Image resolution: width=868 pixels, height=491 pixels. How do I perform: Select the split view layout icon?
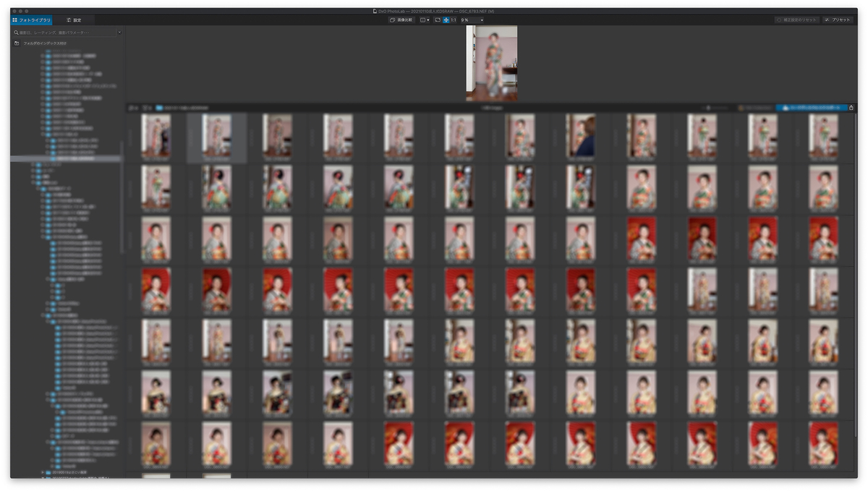click(x=423, y=20)
